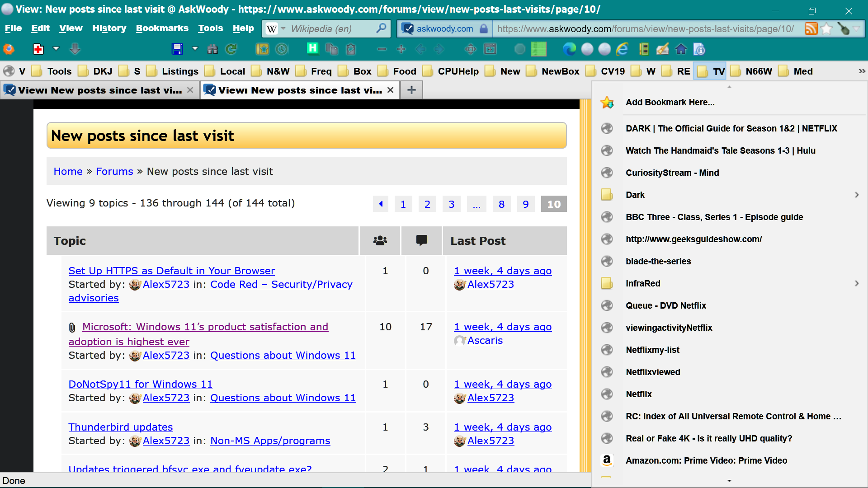The width and height of the screenshot is (868, 488).
Task: Click the green reload icon
Action: (x=231, y=49)
